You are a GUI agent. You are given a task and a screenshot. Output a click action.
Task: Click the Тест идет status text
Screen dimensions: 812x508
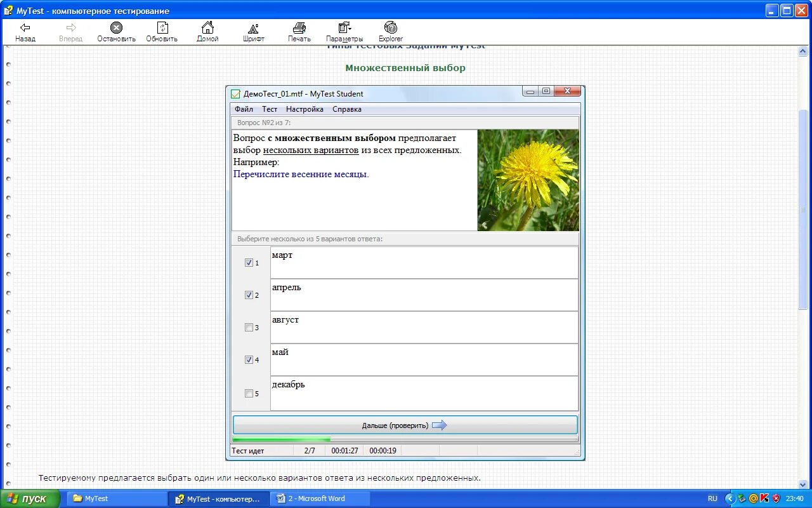[x=248, y=451]
